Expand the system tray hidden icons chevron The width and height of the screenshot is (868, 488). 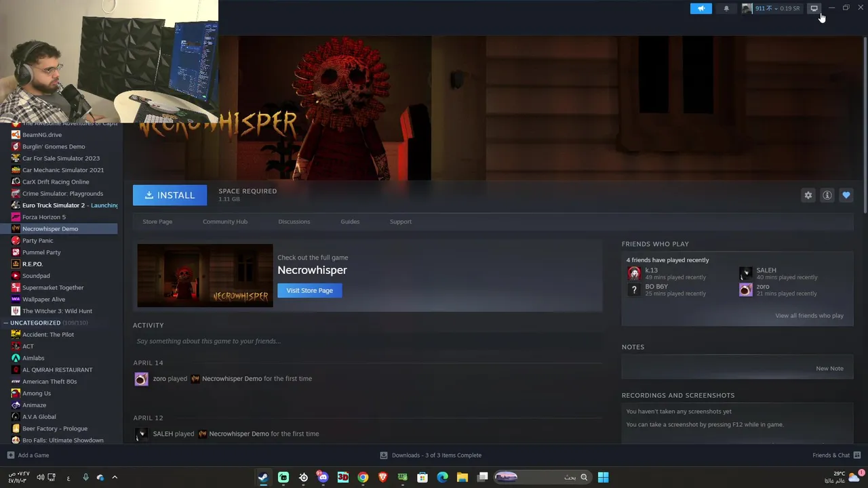[114, 478]
